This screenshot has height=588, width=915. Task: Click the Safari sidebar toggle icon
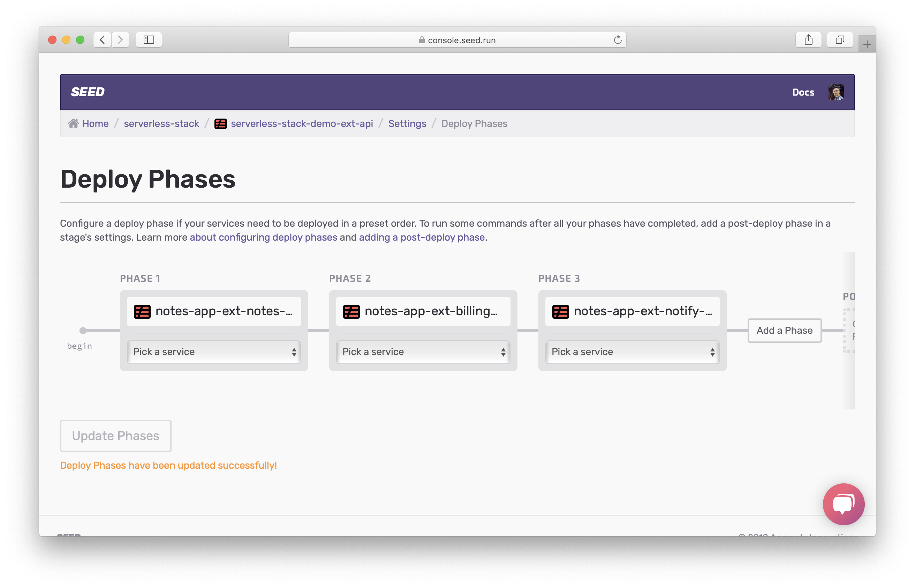pyautogui.click(x=149, y=40)
